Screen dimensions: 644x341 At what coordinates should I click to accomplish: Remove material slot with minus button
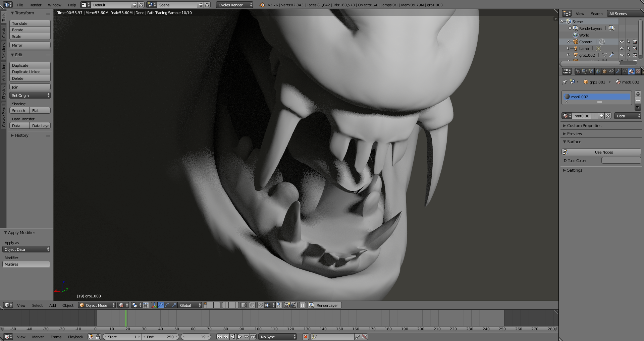tap(638, 101)
